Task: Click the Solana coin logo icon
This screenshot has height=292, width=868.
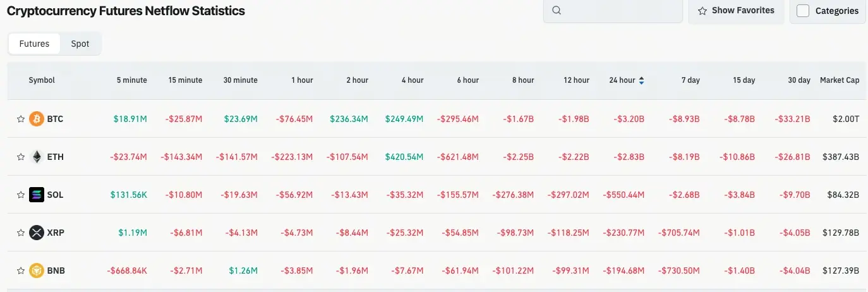Action: (x=37, y=195)
